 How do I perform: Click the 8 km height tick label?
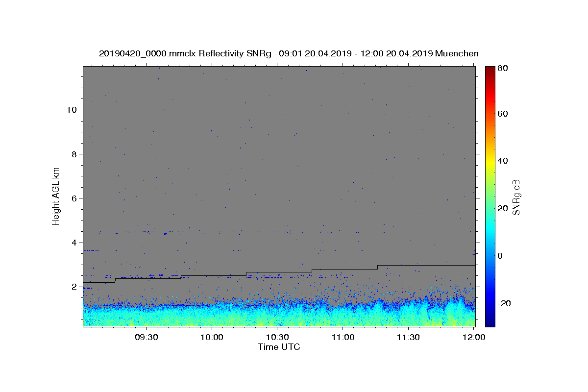coord(73,154)
